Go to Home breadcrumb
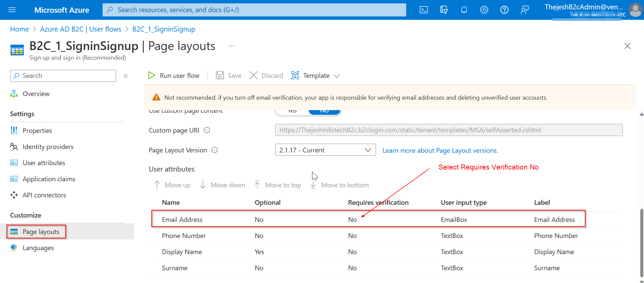This screenshot has height=283, width=644. coord(20,29)
